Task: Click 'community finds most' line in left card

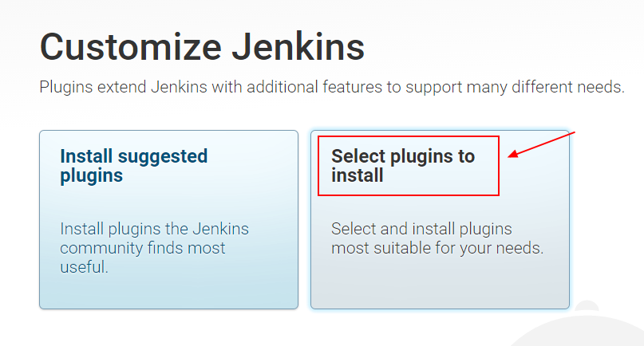Action: click(143, 248)
